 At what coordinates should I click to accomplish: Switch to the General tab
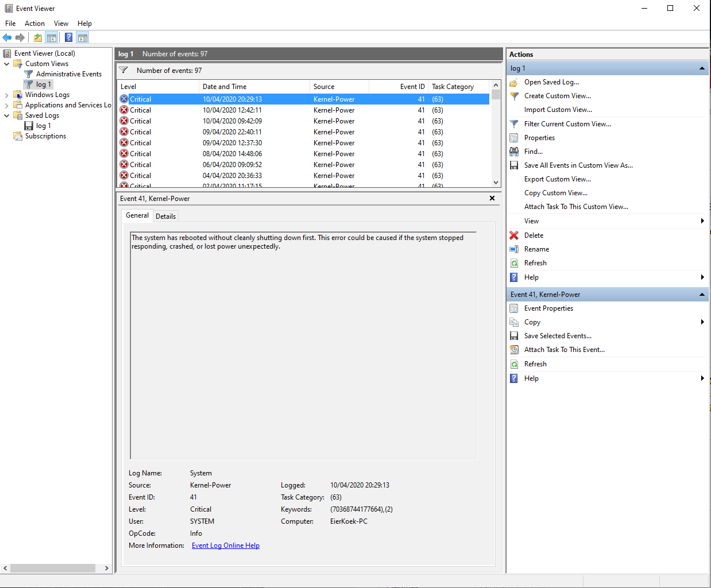(137, 215)
